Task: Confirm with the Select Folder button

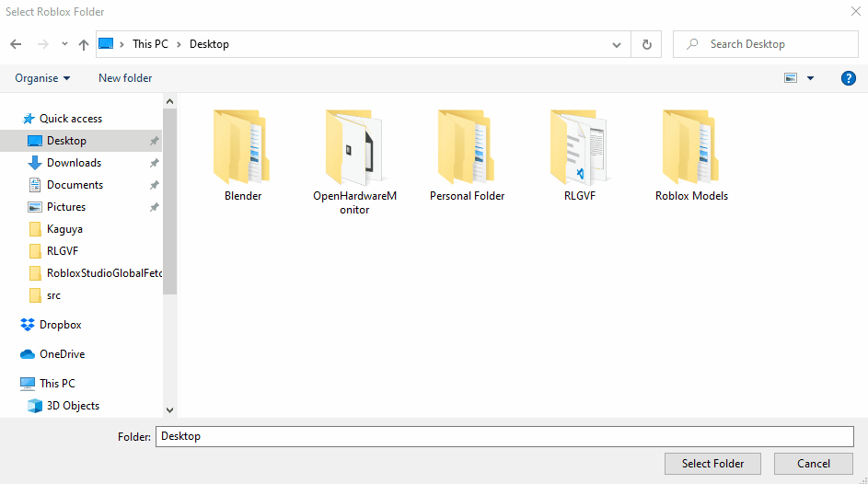Action: [712, 464]
